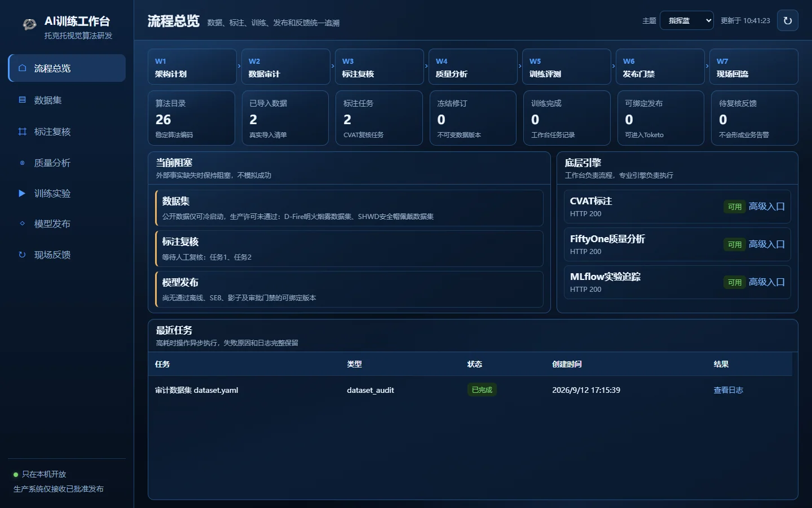Open CVAT标注 高级入口 link
The height and width of the screenshot is (508, 812).
766,207
